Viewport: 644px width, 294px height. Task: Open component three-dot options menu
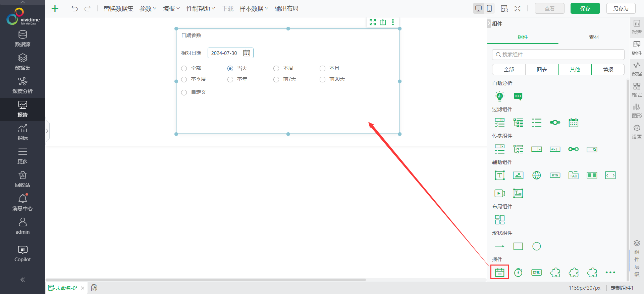coord(393,22)
